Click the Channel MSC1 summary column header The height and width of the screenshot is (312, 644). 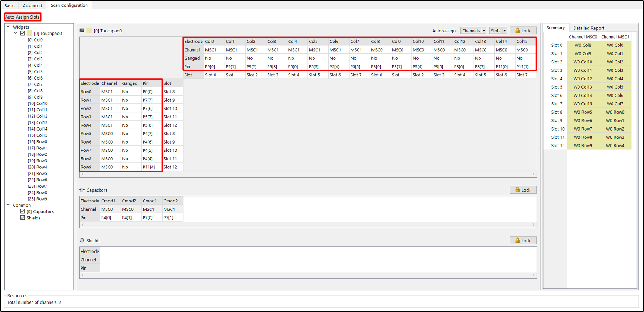[615, 37]
